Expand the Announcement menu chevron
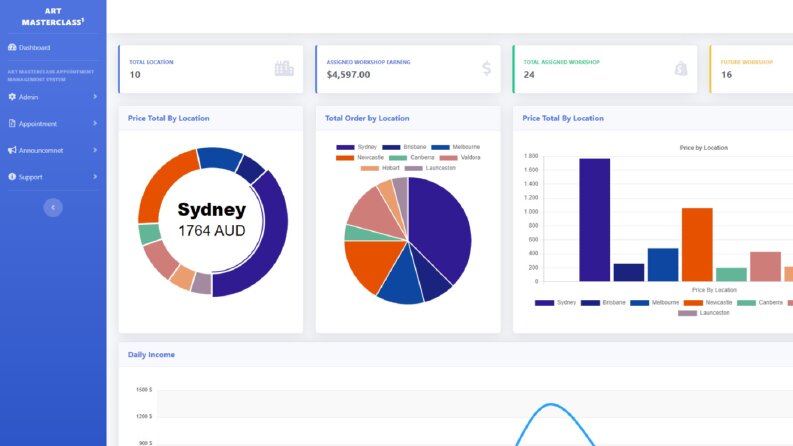 coord(95,150)
